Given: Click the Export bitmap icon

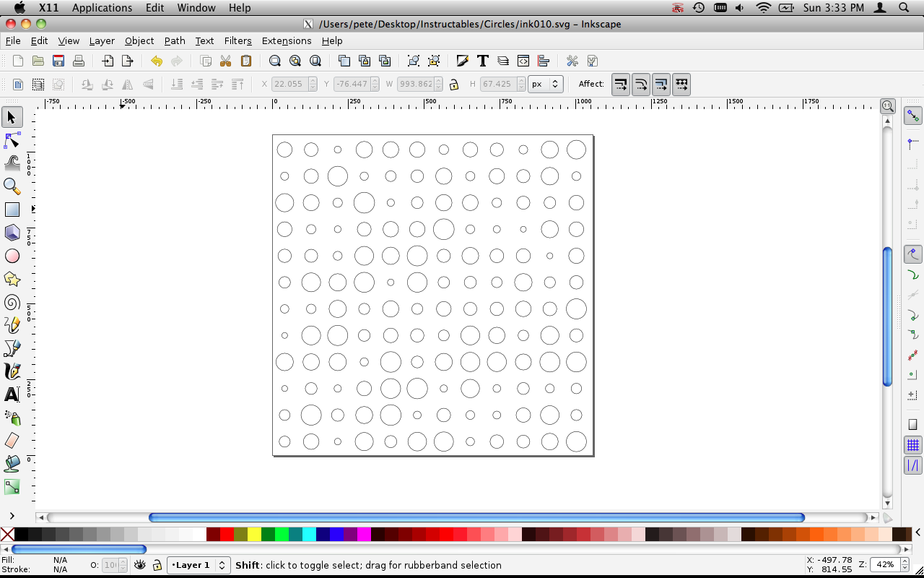Looking at the screenshot, I should 128,61.
